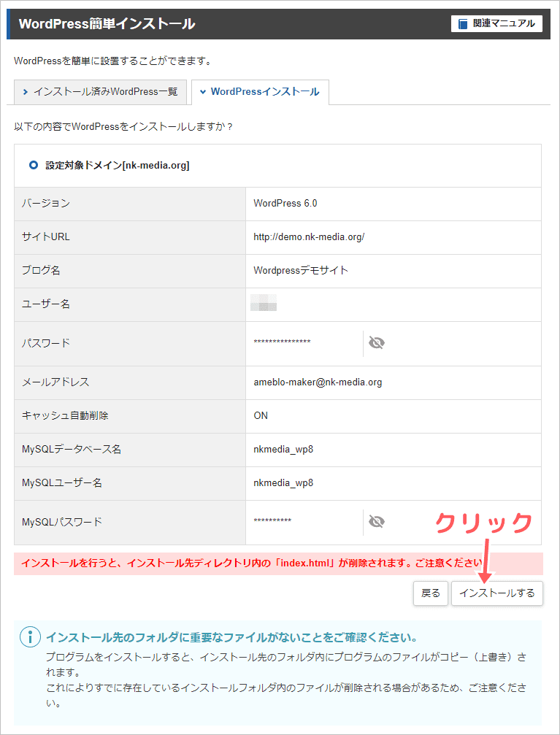Switch to インストール済みWordPress一覧 tab
560x735 pixels.
100,92
